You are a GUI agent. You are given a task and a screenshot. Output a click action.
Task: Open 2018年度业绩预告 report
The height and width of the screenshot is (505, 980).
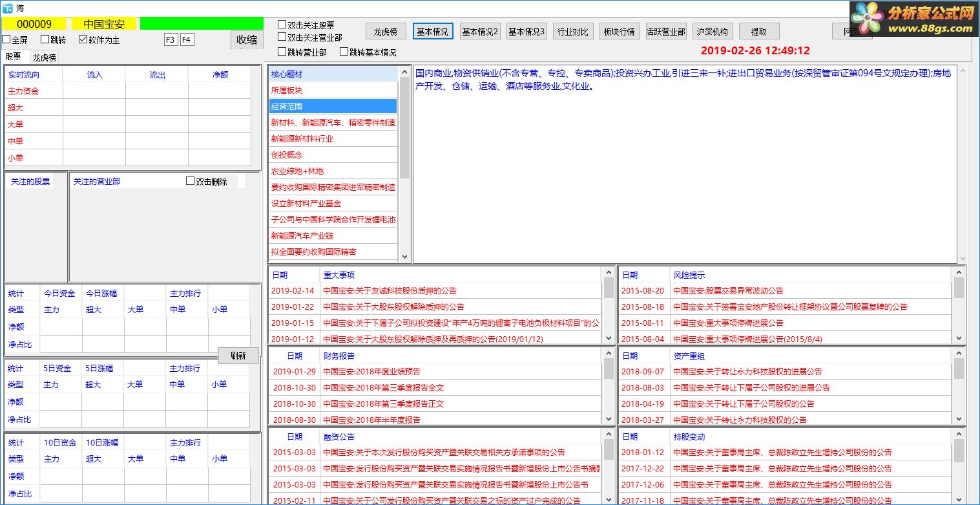pos(435,371)
